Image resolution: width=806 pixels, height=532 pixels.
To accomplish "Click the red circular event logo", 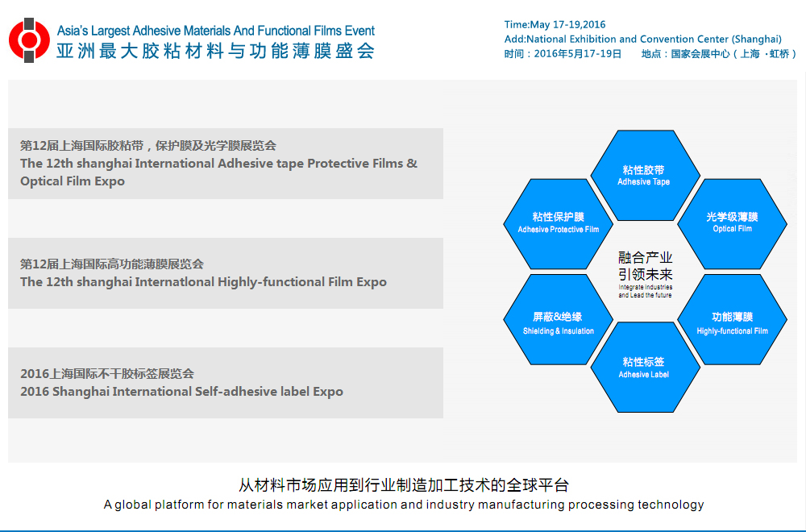I will pyautogui.click(x=29, y=40).
